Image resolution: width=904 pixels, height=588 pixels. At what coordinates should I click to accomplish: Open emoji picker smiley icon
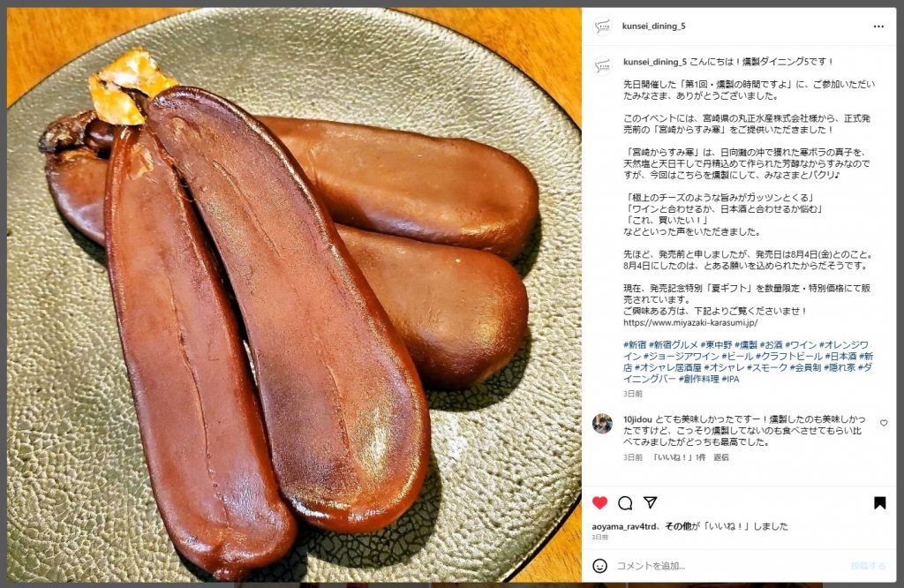tap(599, 566)
